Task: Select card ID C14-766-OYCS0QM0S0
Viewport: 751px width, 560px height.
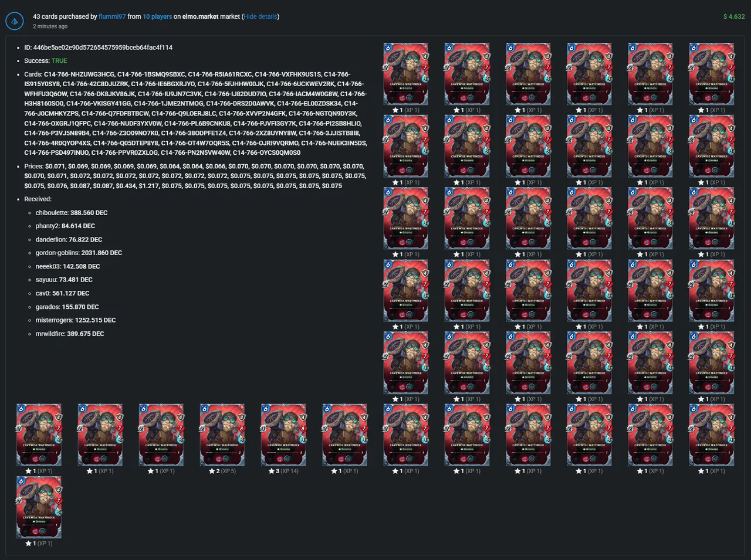Action: 266,152
